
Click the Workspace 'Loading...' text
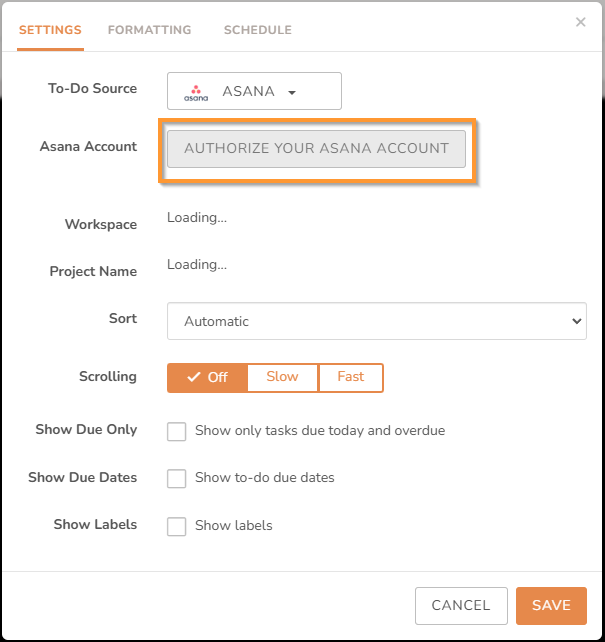[x=197, y=217]
